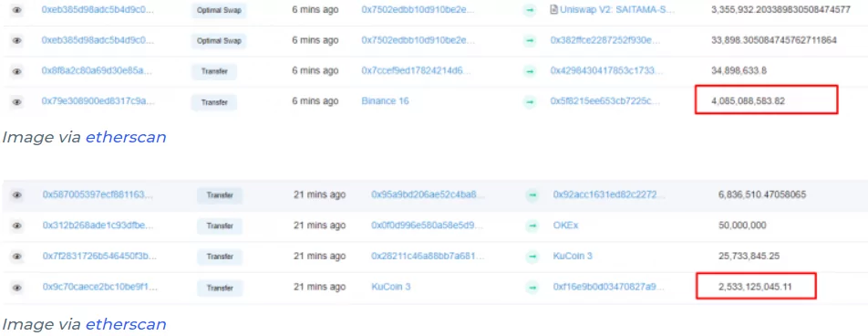This screenshot has height=336, width=868.
Task: Open the 0xeb385d98 hash in the 33,898.305 row
Action: pos(98,40)
